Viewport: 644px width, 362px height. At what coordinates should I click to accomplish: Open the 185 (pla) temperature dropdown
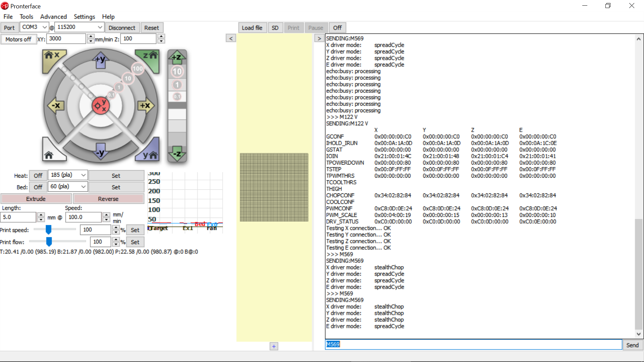83,175
